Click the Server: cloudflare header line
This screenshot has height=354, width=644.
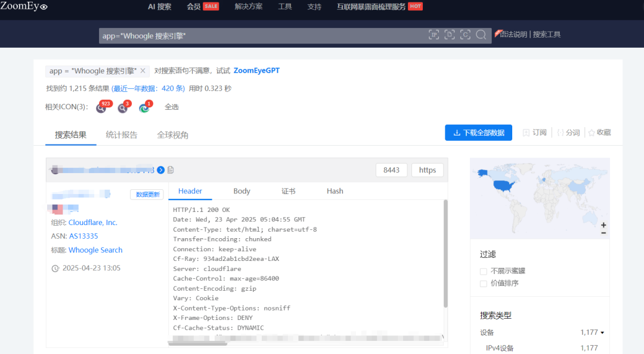point(207,269)
